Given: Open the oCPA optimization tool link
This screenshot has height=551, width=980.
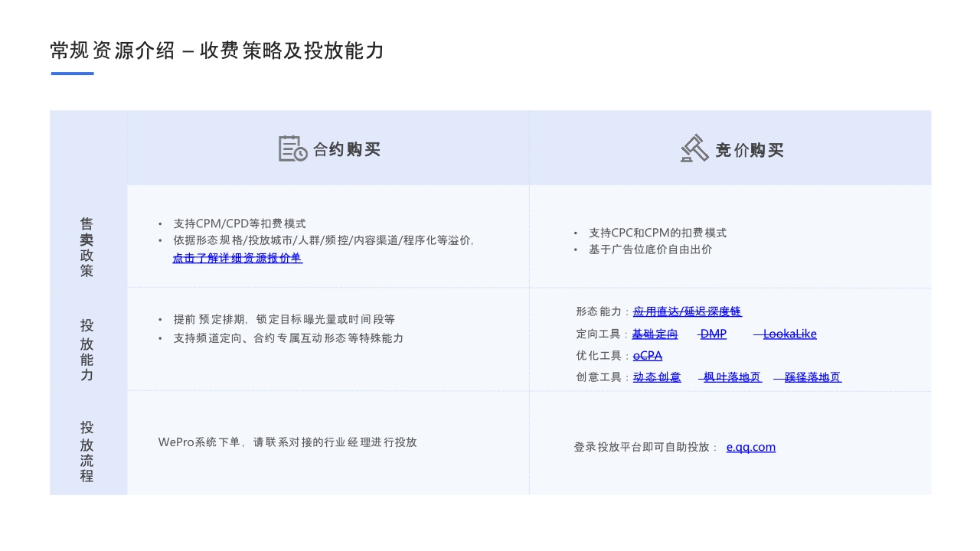Looking at the screenshot, I should tap(647, 355).
